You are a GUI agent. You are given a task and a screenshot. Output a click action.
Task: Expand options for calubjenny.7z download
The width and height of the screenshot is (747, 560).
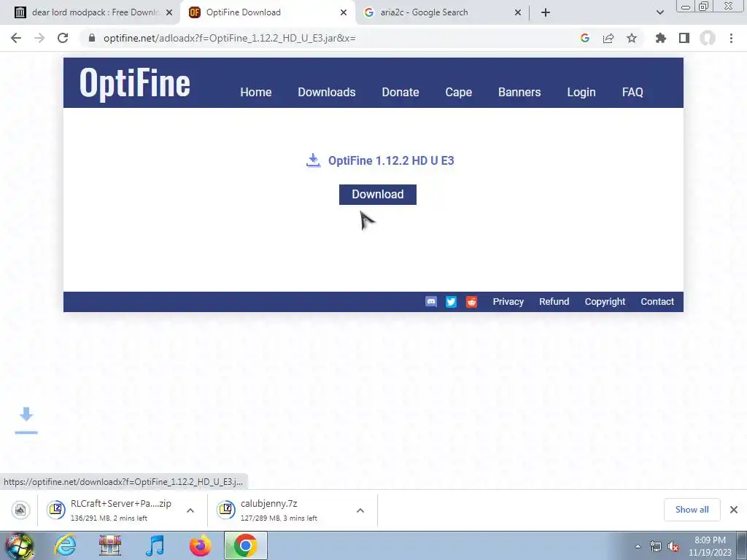(360, 510)
